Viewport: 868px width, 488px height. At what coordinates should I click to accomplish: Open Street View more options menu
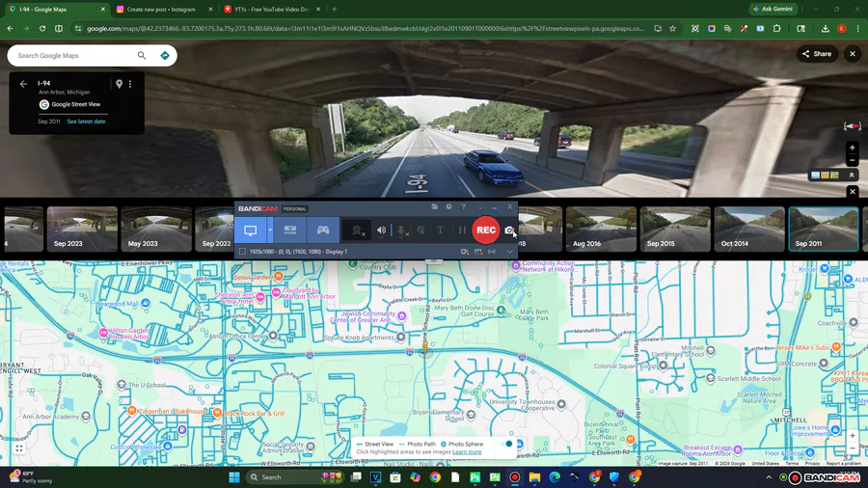tap(130, 84)
